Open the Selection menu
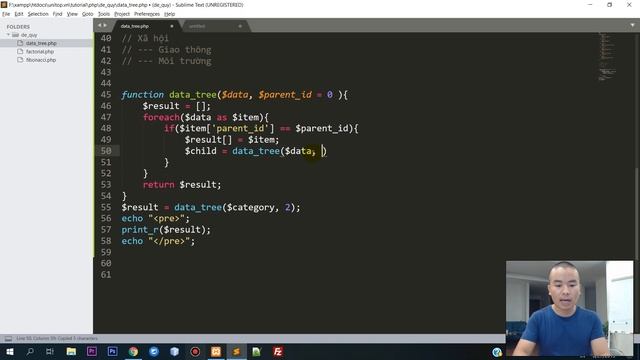Image resolution: width=640 pixels, height=360 pixels. (x=38, y=14)
